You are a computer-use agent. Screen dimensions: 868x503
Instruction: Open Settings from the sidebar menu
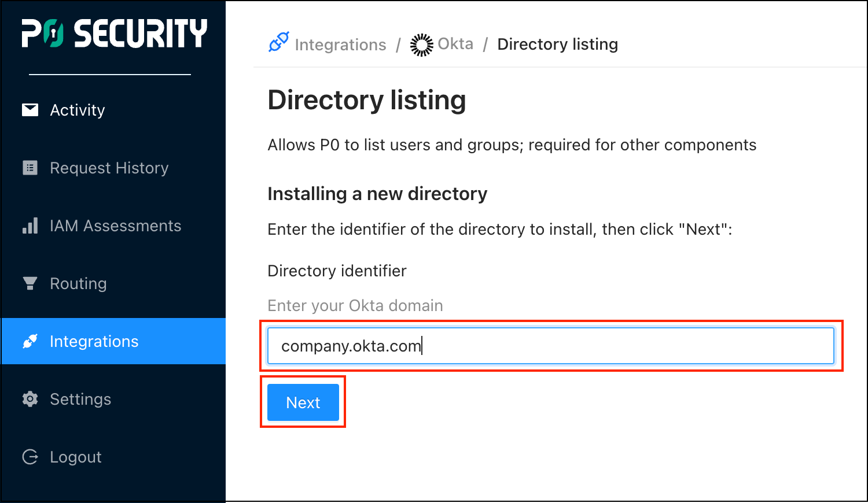click(x=80, y=399)
